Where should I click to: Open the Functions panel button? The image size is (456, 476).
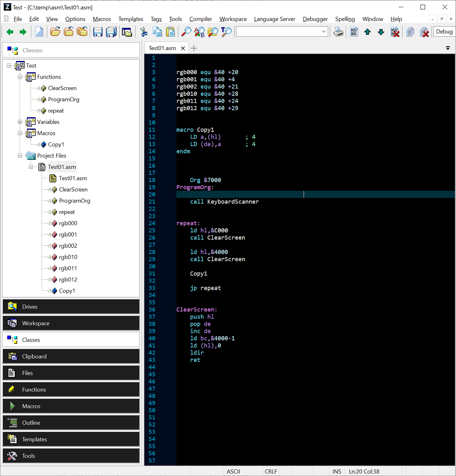pos(71,390)
